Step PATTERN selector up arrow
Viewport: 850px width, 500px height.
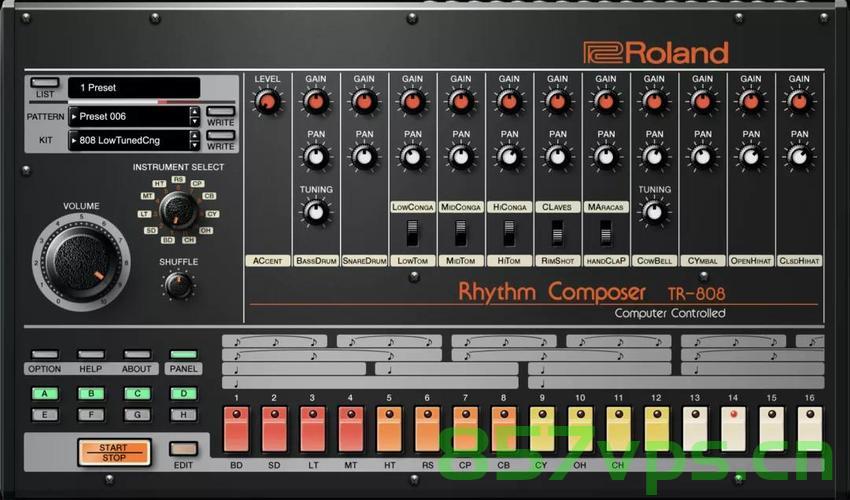click(x=195, y=112)
